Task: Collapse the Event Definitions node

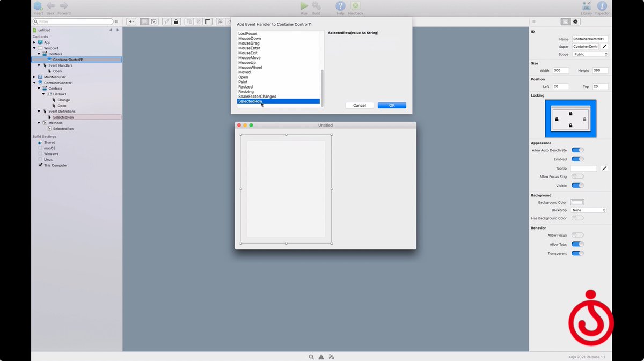Action: [x=39, y=112]
